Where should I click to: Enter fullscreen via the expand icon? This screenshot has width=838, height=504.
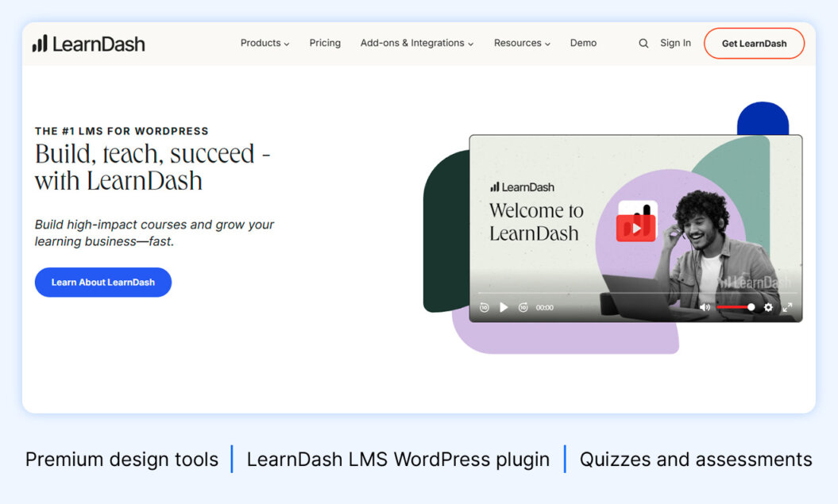pyautogui.click(x=787, y=307)
